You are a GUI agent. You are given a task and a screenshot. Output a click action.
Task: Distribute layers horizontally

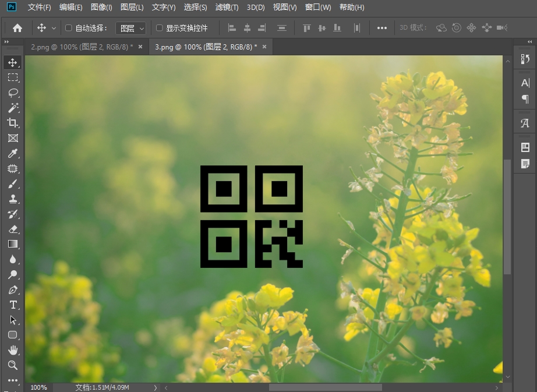(357, 28)
